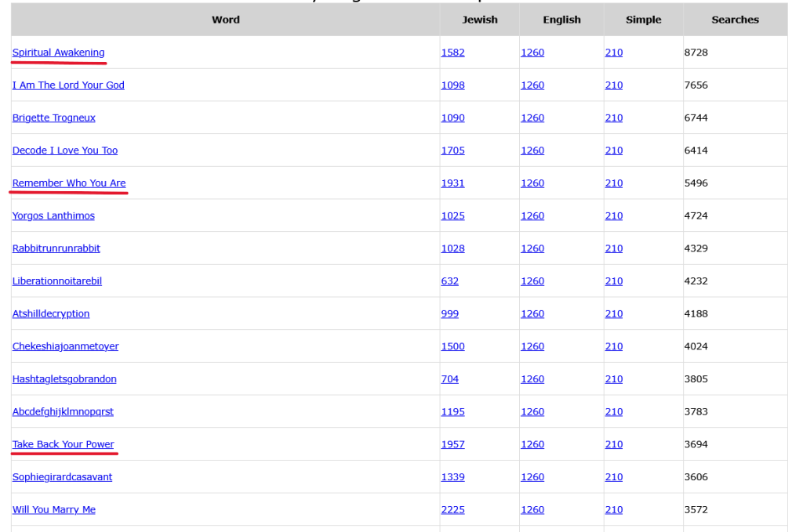
Task: Click I Am The Lord Your God link
Action: click(x=68, y=85)
